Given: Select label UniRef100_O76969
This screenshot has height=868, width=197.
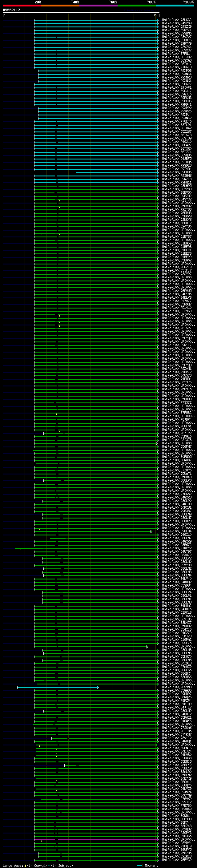Looking at the screenshot, I should (x=177, y=799).
